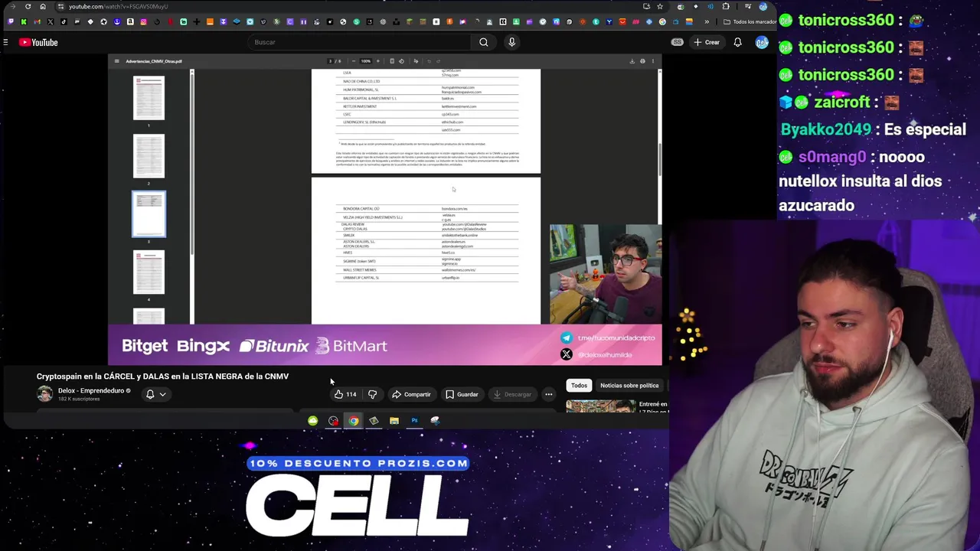Download the PDF using the download icon
This screenshot has height=551, width=980.
pos(632,61)
